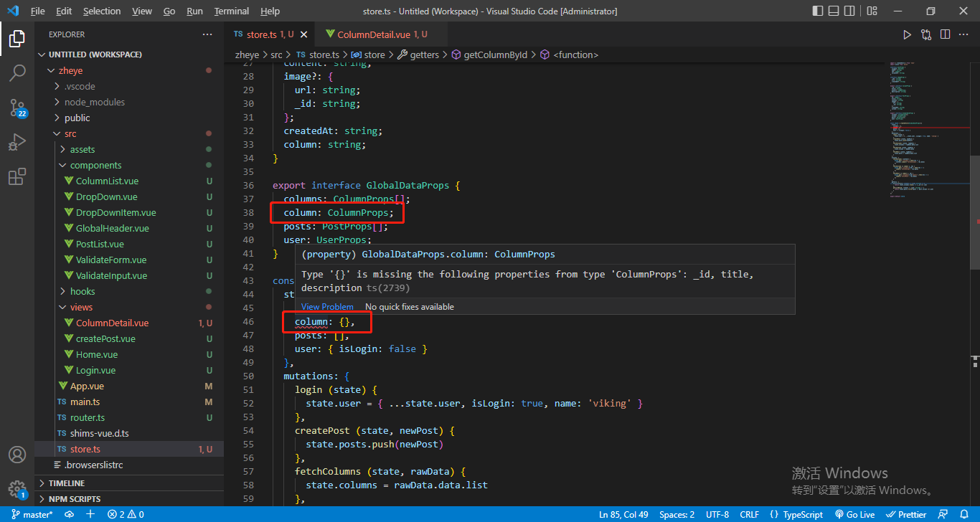Screen dimensions: 980x522
Task: Collapse the views folder
Action: pos(81,307)
